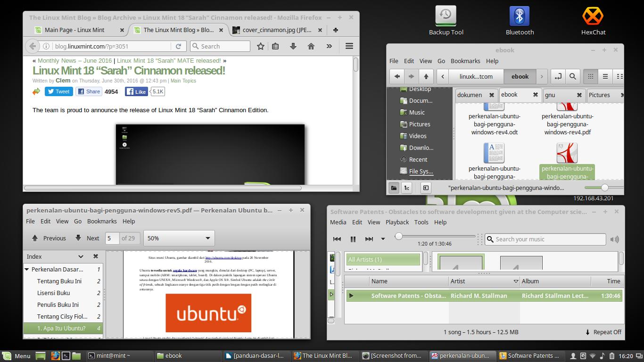Open a new Firefox tab
Viewport: 644px width, 362px height.
[x=336, y=30]
